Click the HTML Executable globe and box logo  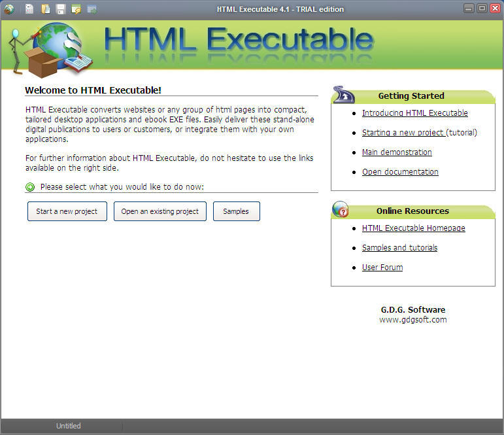click(x=52, y=49)
